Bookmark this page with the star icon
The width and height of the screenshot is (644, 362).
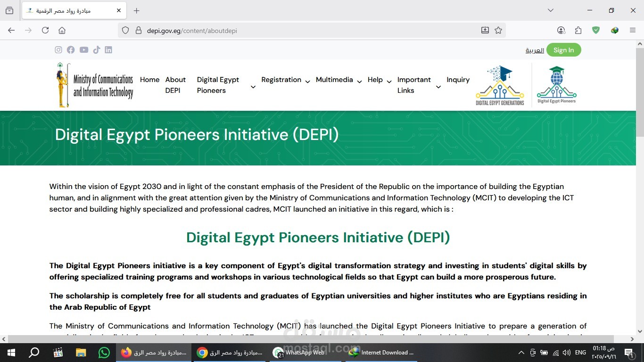click(x=498, y=30)
